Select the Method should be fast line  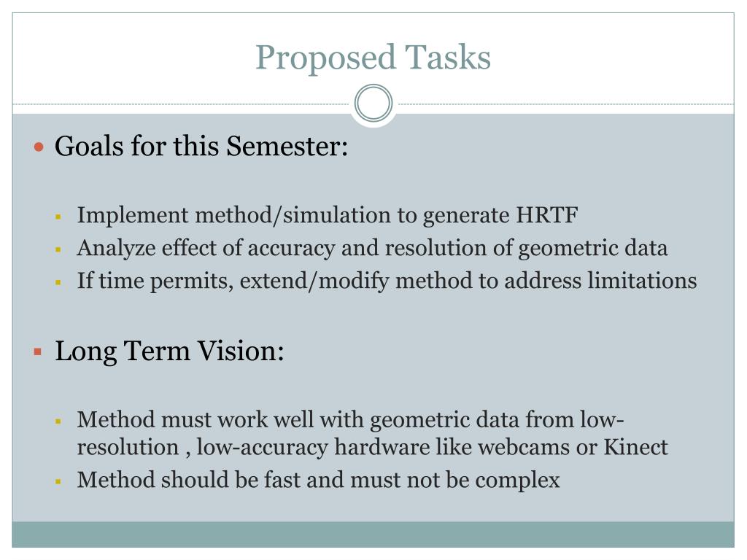click(318, 480)
